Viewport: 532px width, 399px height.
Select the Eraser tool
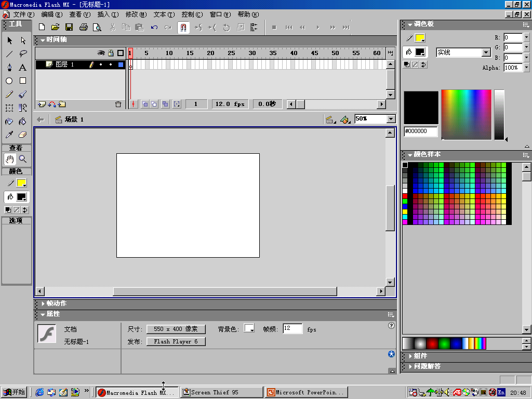(23, 135)
